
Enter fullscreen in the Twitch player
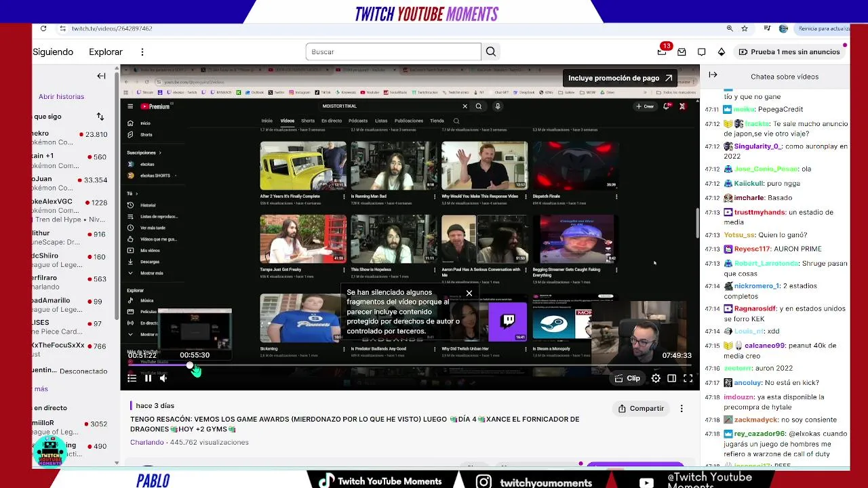pyautogui.click(x=688, y=378)
